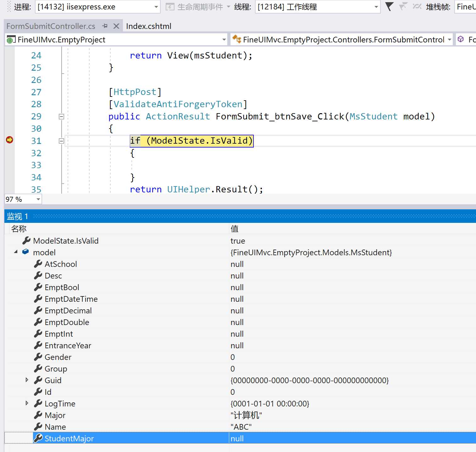Image resolution: width=476 pixels, height=452 pixels.
Task: Collapse the if block outline at line 31
Action: click(x=61, y=141)
